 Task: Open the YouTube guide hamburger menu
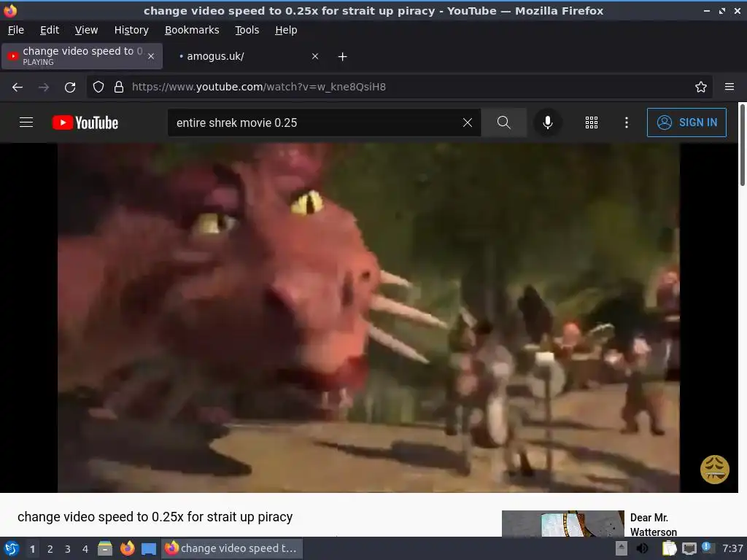pos(26,122)
